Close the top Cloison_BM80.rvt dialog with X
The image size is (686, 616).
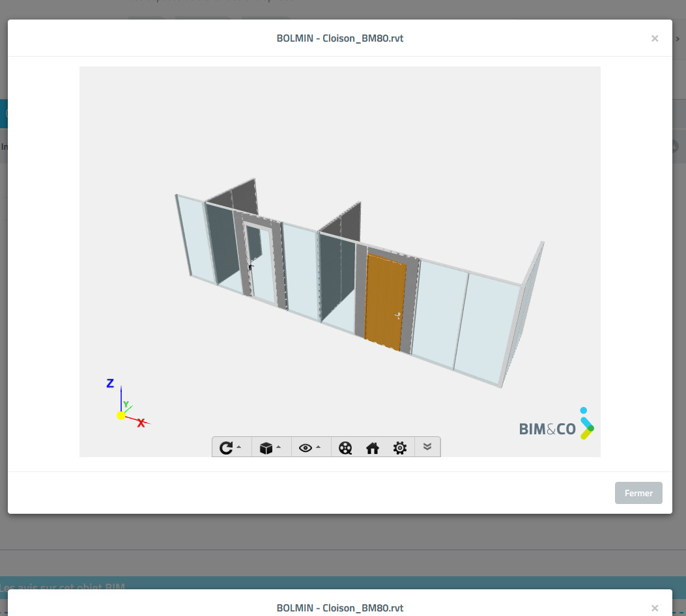[655, 38]
